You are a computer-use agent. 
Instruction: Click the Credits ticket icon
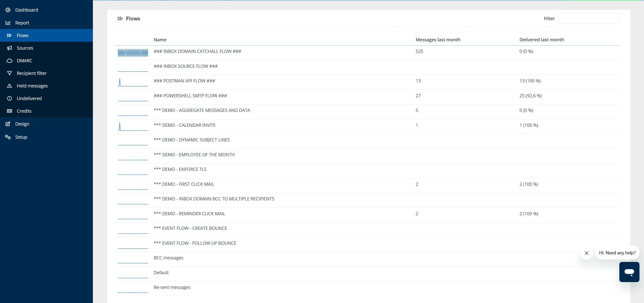[x=10, y=111]
